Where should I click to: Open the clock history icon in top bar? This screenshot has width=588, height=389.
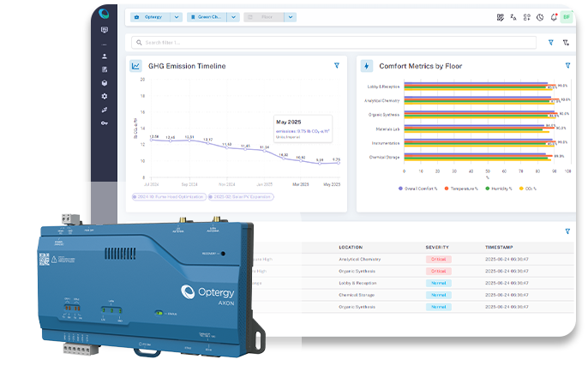(541, 17)
